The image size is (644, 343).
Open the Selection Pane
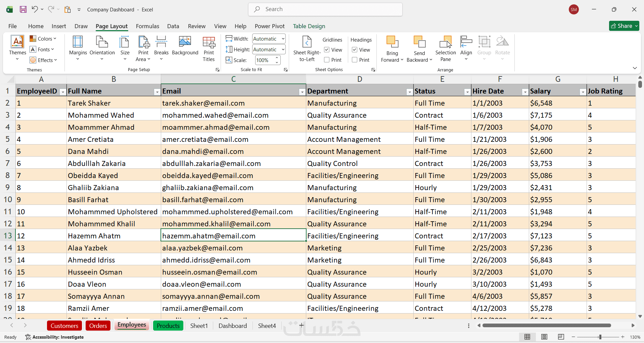(x=445, y=49)
